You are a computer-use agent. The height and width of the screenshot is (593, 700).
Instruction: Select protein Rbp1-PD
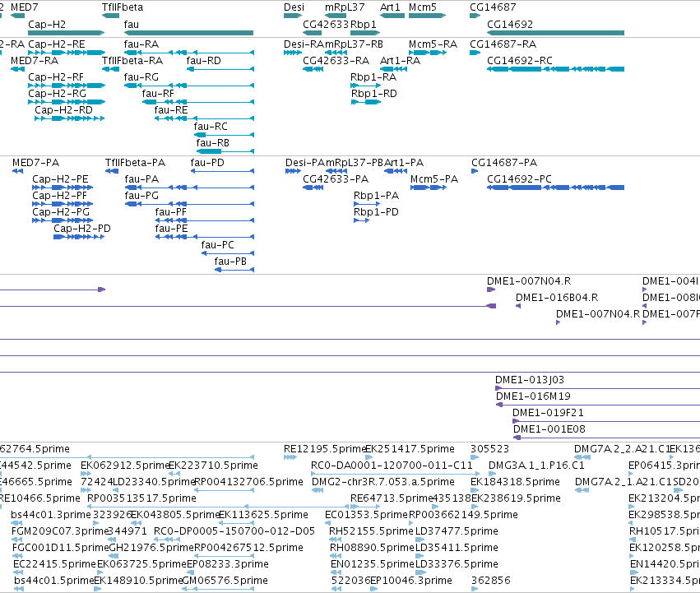376,212
